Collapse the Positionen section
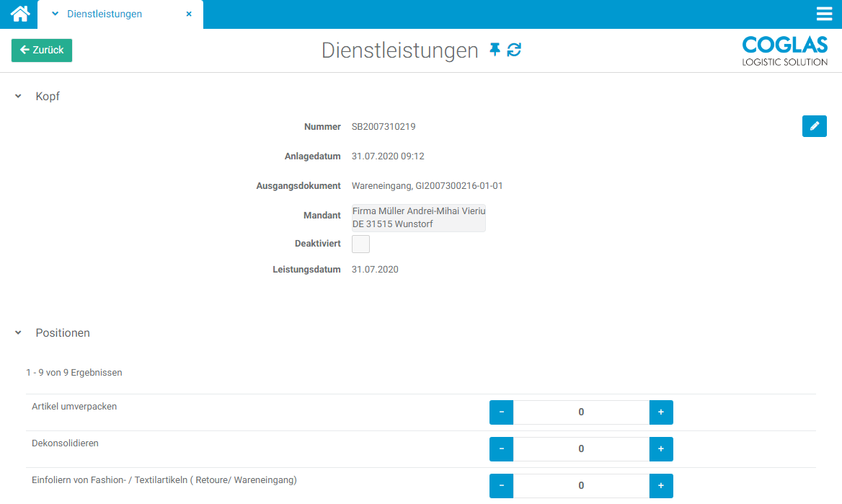Image resolution: width=842 pixels, height=504 pixels. [18, 333]
